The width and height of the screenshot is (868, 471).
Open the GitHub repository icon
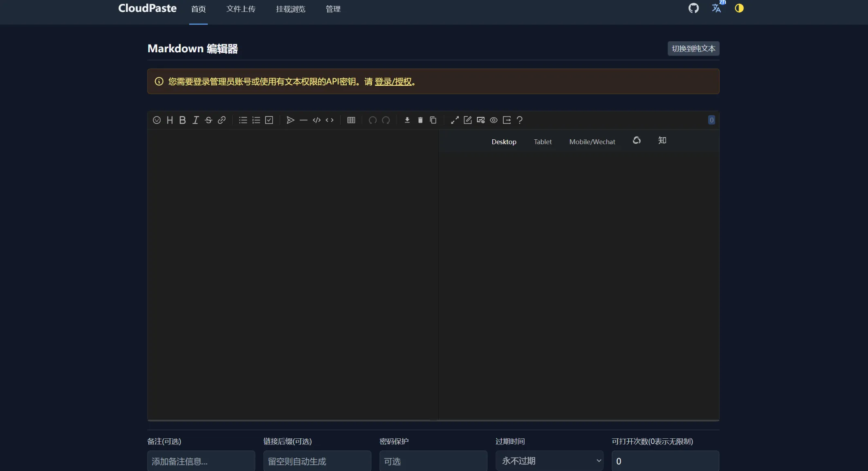(x=693, y=8)
